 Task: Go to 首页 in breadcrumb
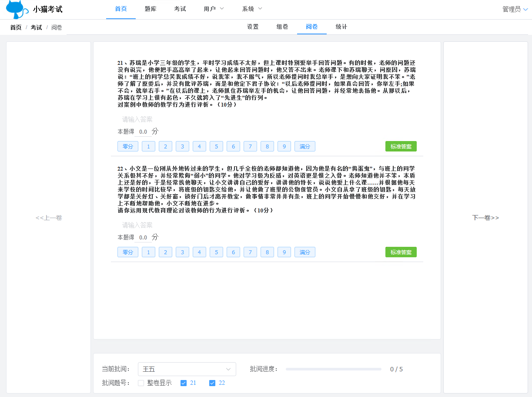(16, 27)
